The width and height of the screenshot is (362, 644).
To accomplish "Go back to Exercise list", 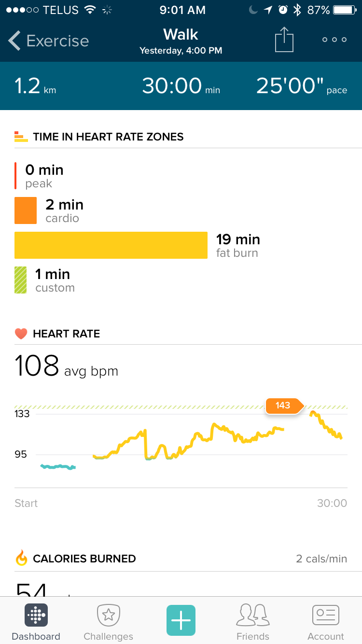I will 48,41.
